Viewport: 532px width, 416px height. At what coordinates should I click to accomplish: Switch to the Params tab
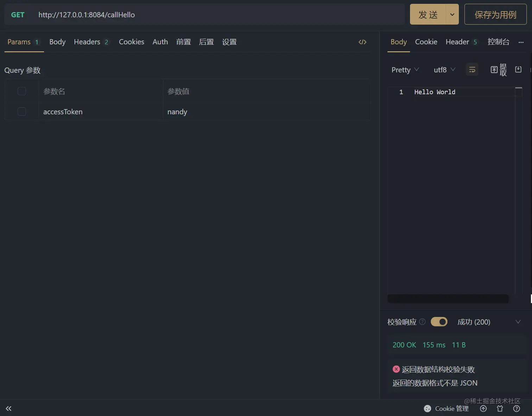coord(23,42)
